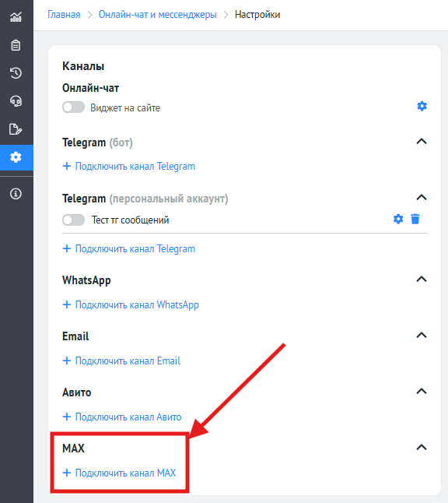
Task: Collapse the WhatsApp section chevron
Action: click(422, 279)
